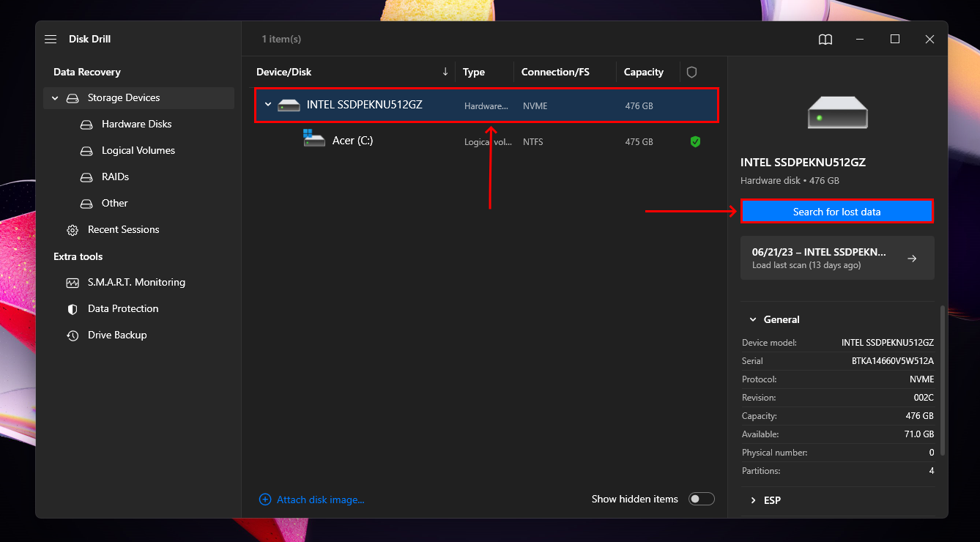
Task: Sort by Device/Disk column header
Action: tap(283, 72)
